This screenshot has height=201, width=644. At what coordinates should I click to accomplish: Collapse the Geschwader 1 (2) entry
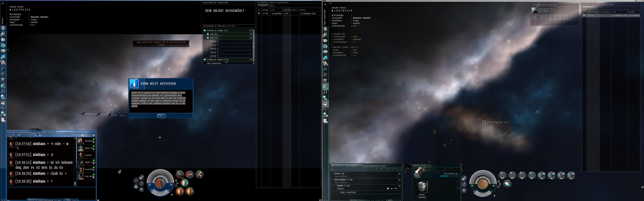[399, 180]
